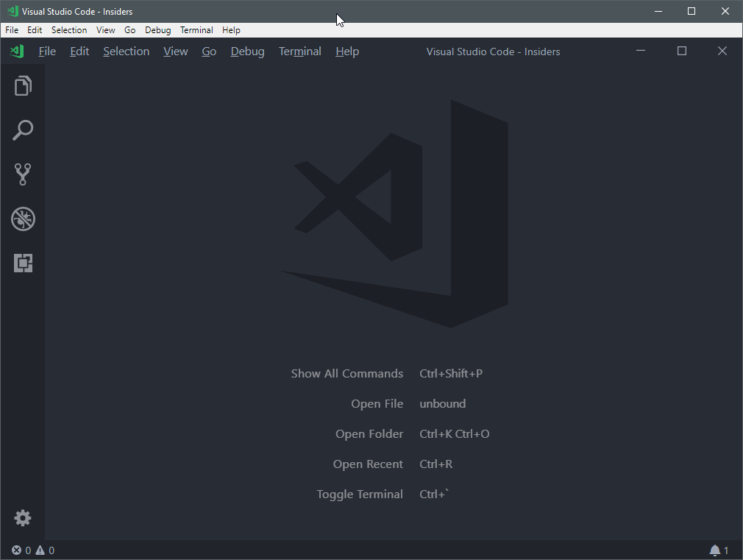The width and height of the screenshot is (743, 560).
Task: Open Problems panel via errors and warnings count
Action: 33,550
